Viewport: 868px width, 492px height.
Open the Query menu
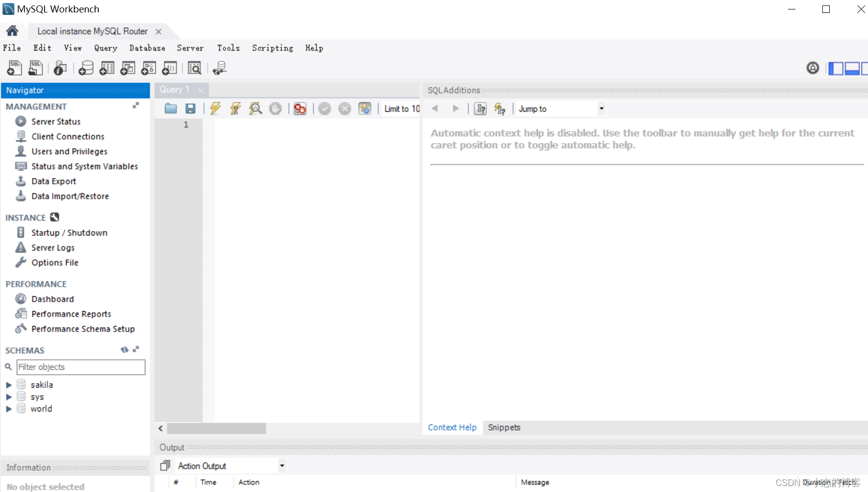pos(106,48)
